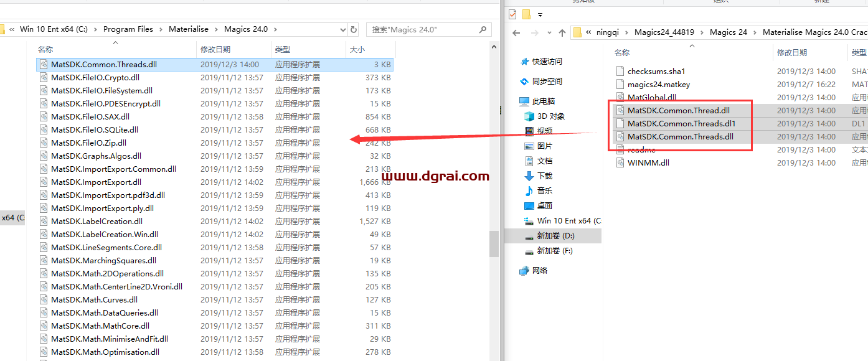Click the download arrow icon beside 下载
The height and width of the screenshot is (361, 868).
529,176
